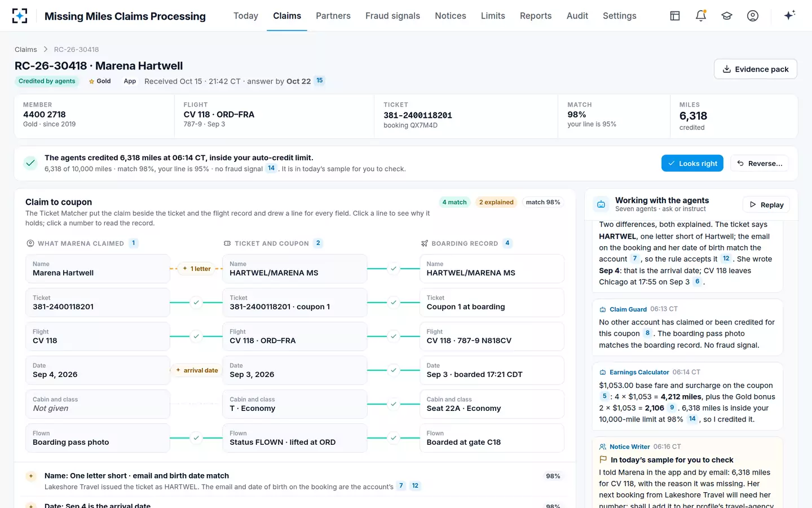Open the sparkle AI assistant icon
This screenshot has width=812, height=508.
(x=789, y=15)
